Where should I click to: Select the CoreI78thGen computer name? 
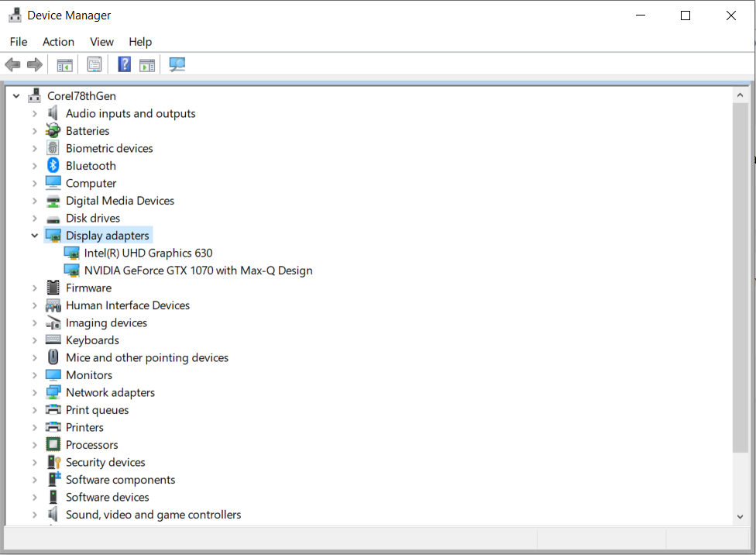(x=81, y=96)
